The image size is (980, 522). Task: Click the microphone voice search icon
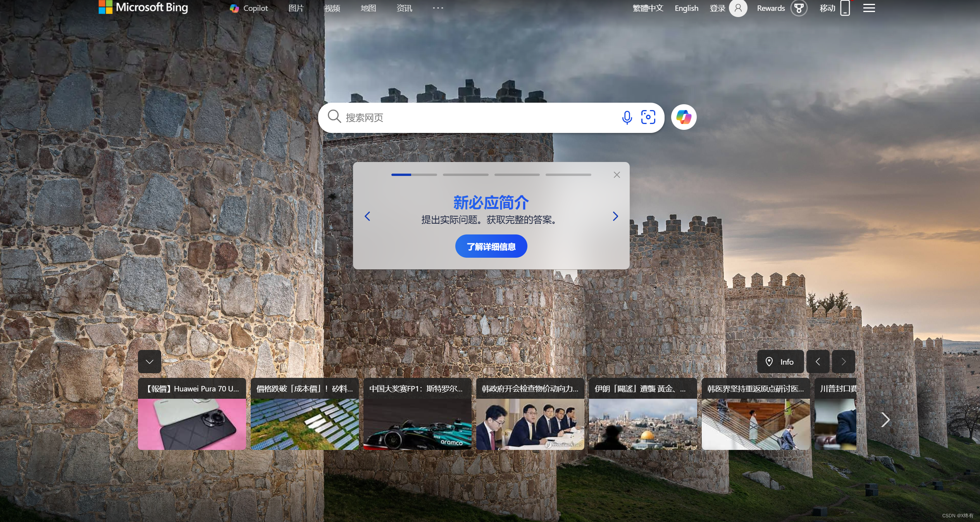tap(627, 117)
